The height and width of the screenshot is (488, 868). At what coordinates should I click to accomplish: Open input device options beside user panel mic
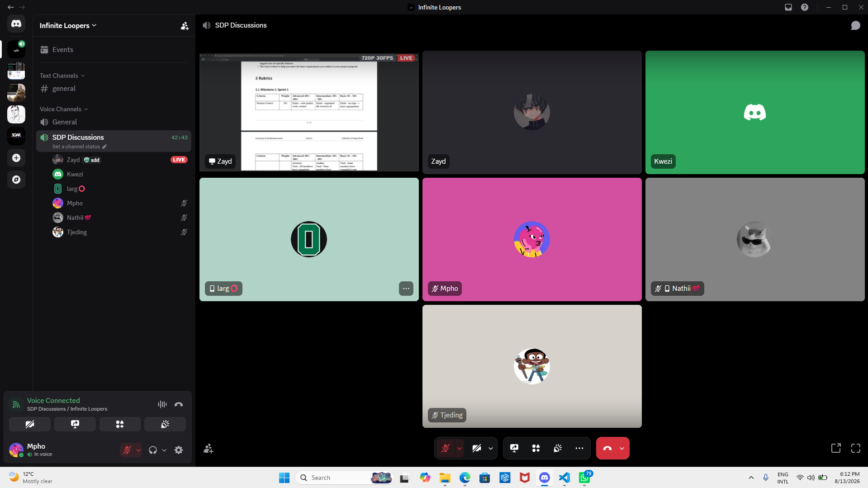coord(138,450)
